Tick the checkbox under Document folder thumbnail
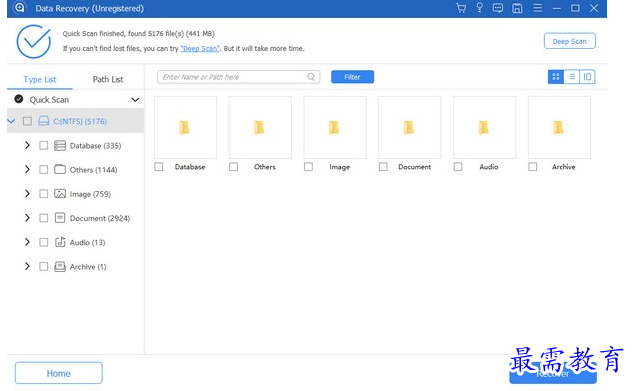 (x=383, y=166)
